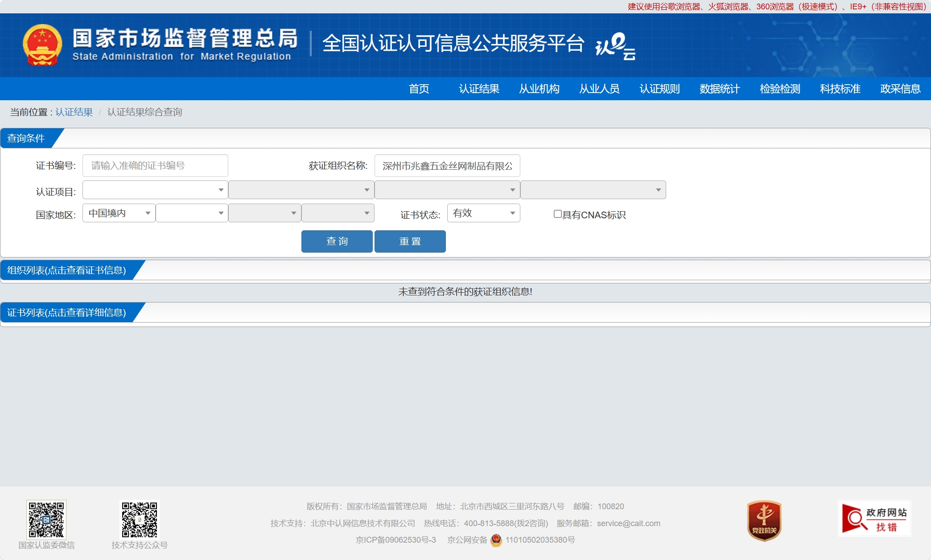The image size is (931, 560).
Task: Open the 科技标准 navigation menu
Action: pyautogui.click(x=840, y=89)
